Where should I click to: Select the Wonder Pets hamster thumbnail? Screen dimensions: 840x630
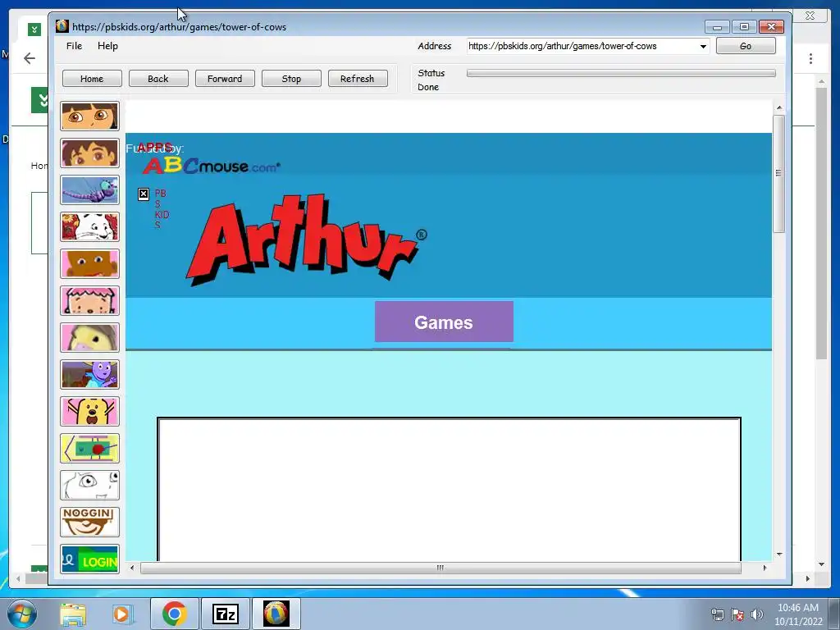(x=89, y=337)
